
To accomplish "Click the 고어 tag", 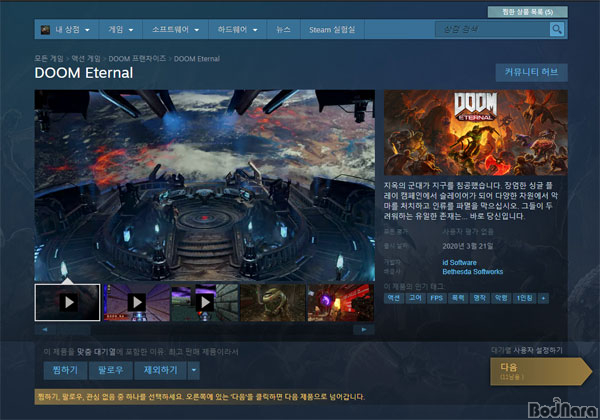I will point(415,298).
